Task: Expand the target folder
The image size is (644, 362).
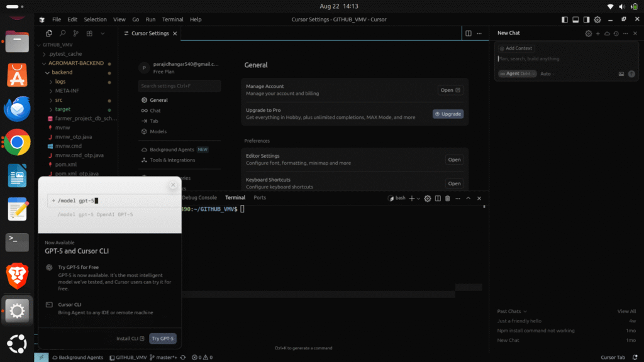Action: pos(63,109)
